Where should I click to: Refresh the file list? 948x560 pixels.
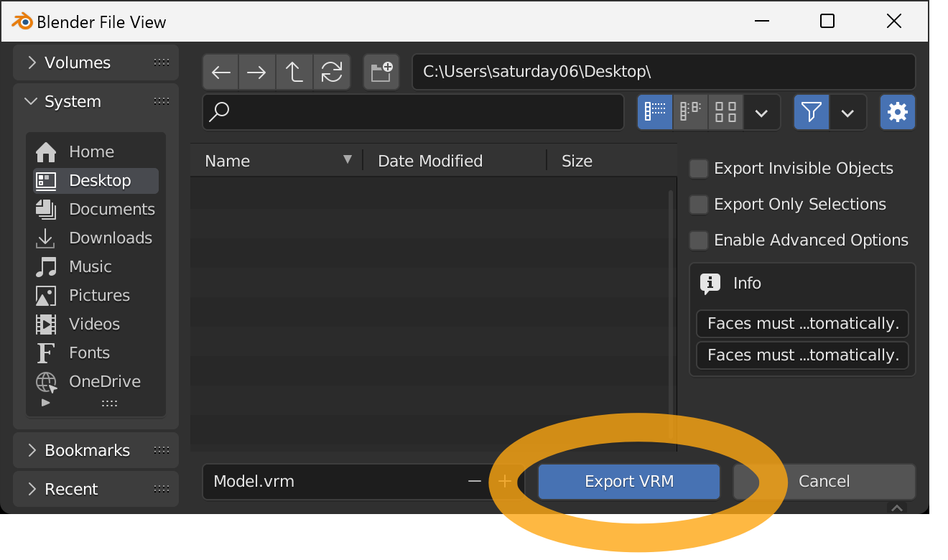331,72
